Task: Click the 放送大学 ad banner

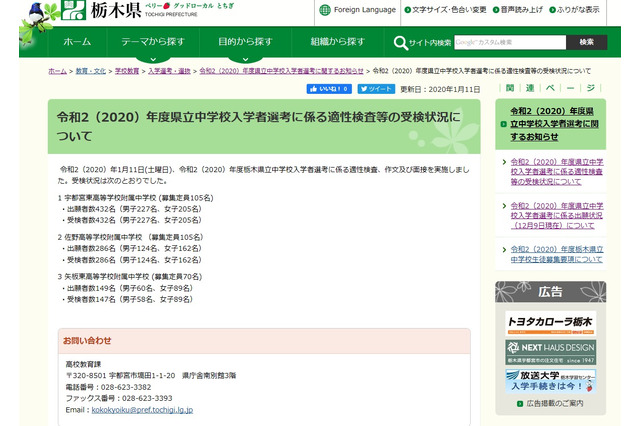Action: pyautogui.click(x=550, y=381)
